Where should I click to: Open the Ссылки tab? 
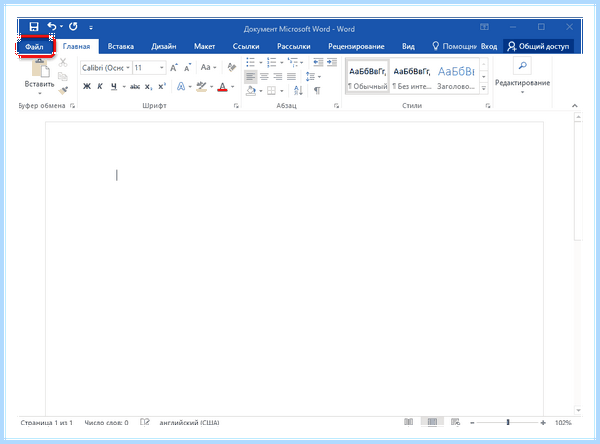(246, 47)
